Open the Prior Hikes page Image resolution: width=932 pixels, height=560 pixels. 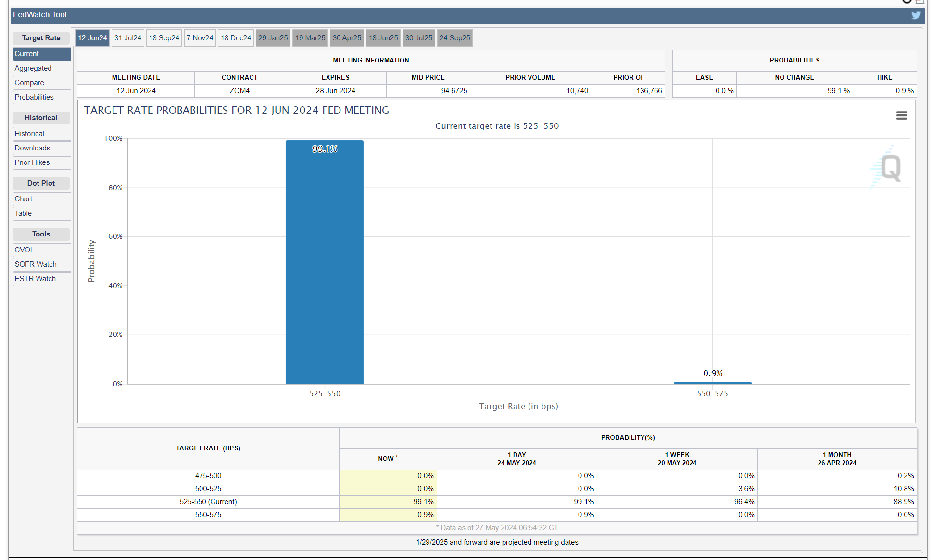[x=32, y=162]
